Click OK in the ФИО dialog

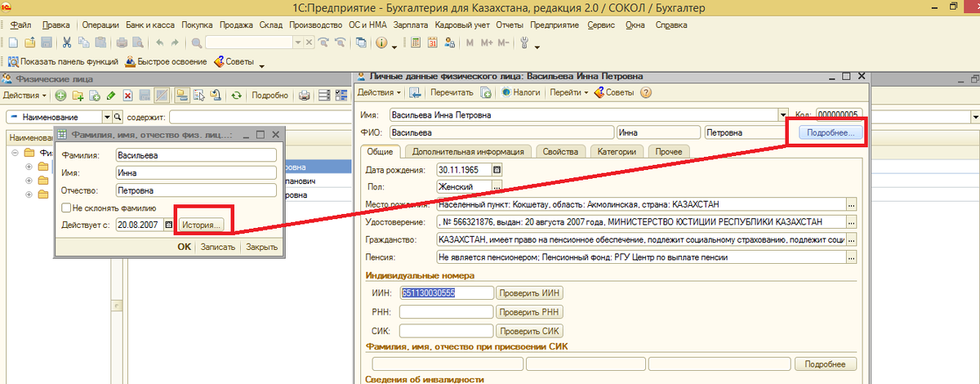click(185, 247)
